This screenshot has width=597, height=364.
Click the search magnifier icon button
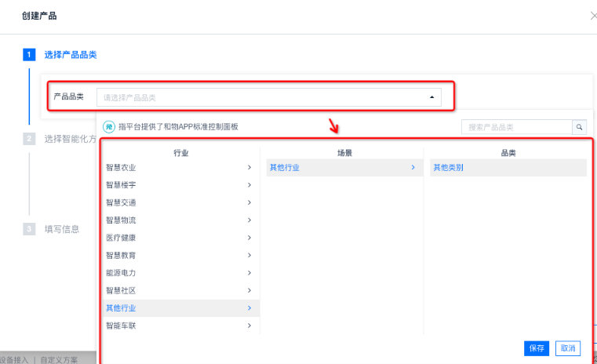pos(579,126)
